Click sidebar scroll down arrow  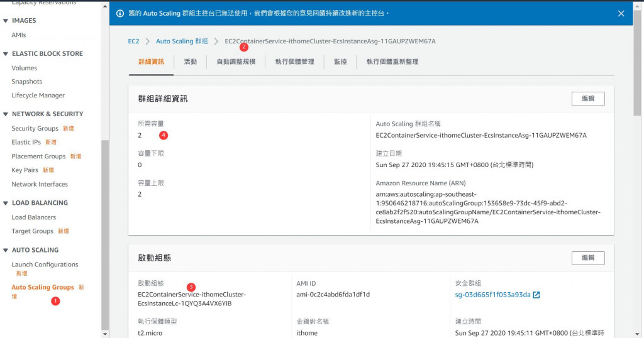pyautogui.click(x=105, y=334)
